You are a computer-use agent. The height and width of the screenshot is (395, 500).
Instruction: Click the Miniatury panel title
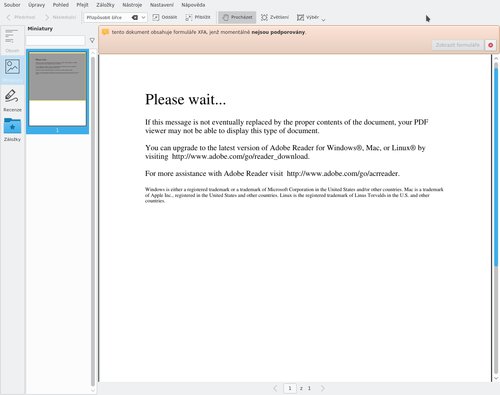(x=40, y=29)
